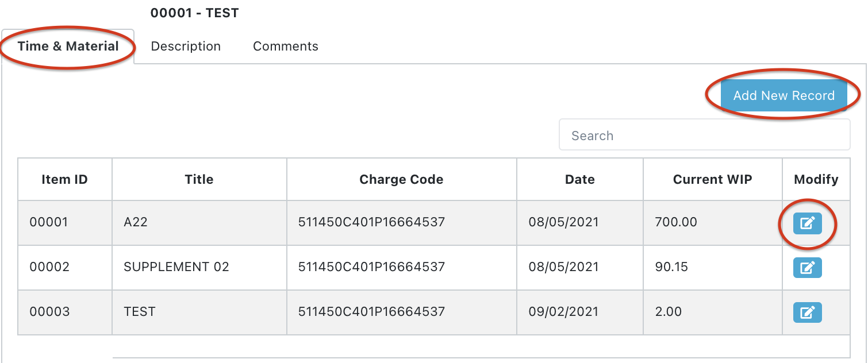Click the Title column header
This screenshot has width=868, height=363.
coord(199,180)
